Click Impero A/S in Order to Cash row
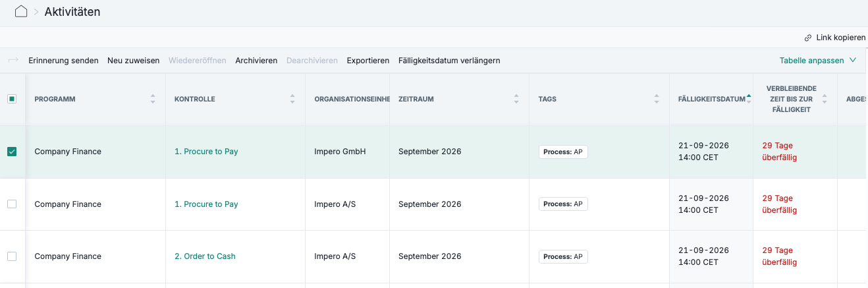 point(335,256)
